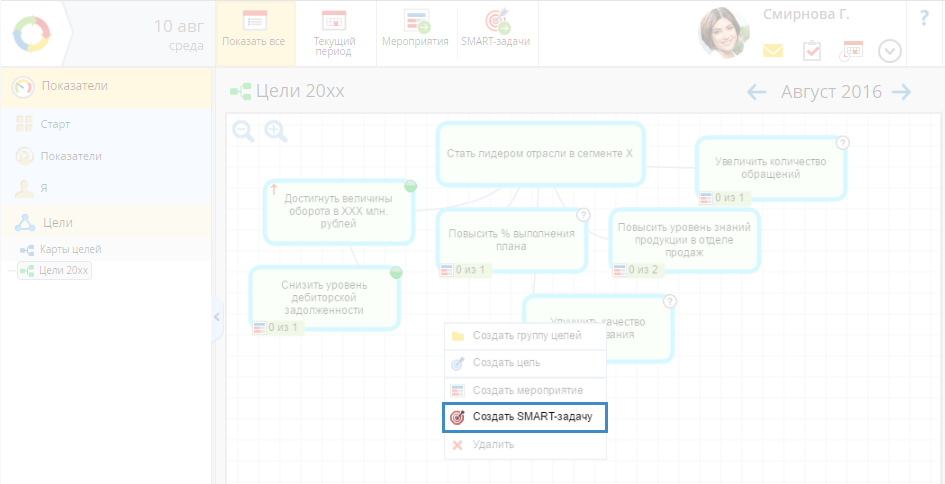Choose Создать группу целей from context menu

525,336
